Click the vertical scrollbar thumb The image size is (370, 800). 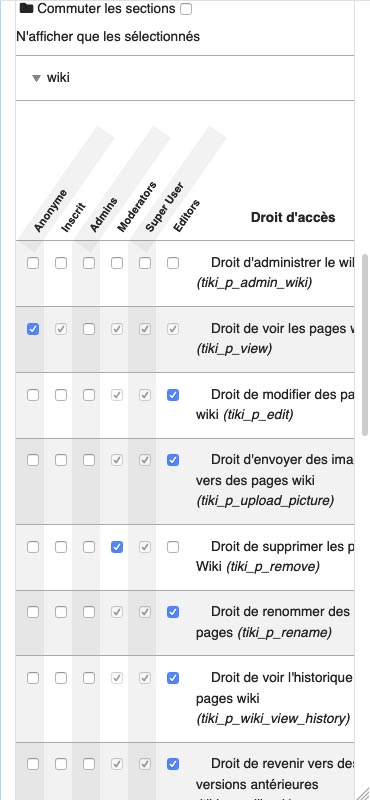click(365, 344)
